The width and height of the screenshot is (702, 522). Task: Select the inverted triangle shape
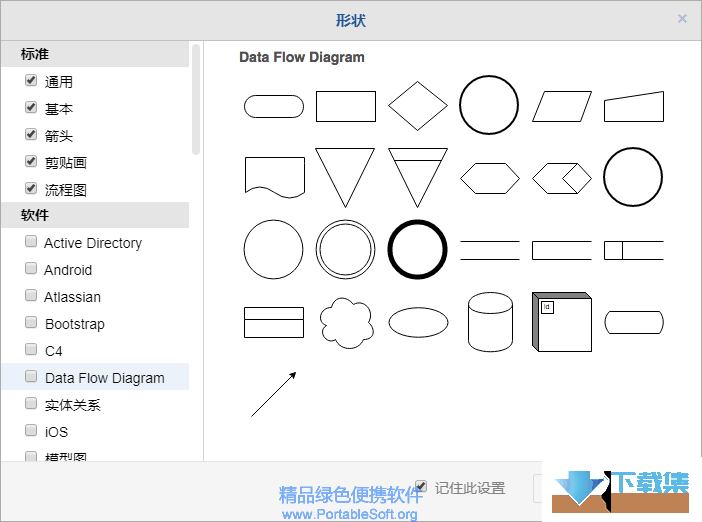coord(345,178)
